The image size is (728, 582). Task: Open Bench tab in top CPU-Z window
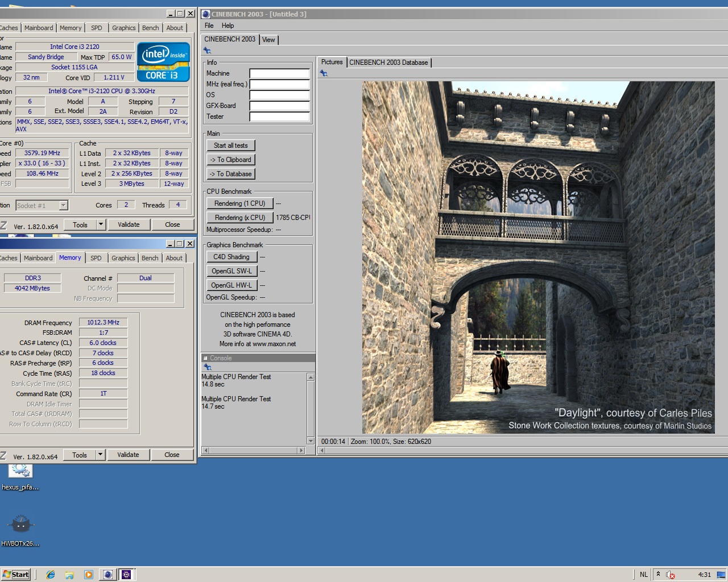tap(150, 28)
